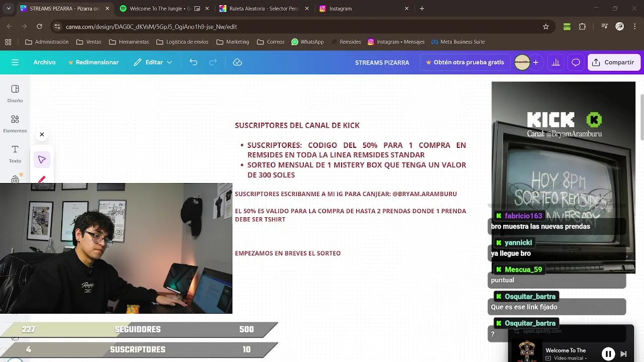Reload the page icon
This screenshot has height=362, width=644.
pyautogui.click(x=40, y=27)
